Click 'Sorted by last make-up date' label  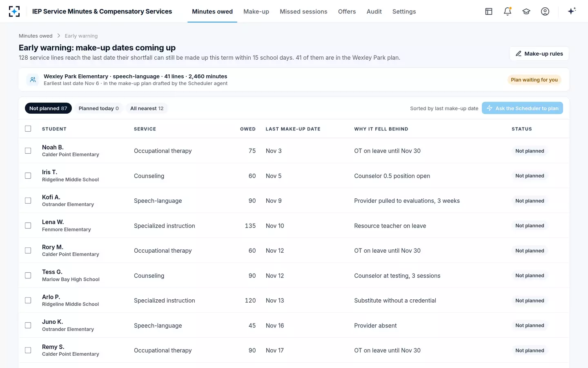[444, 108]
